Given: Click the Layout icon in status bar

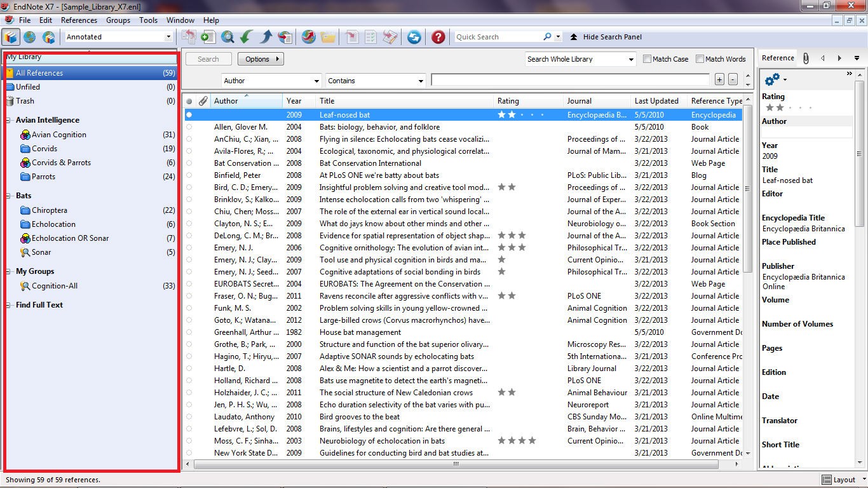Looking at the screenshot, I should (827, 480).
